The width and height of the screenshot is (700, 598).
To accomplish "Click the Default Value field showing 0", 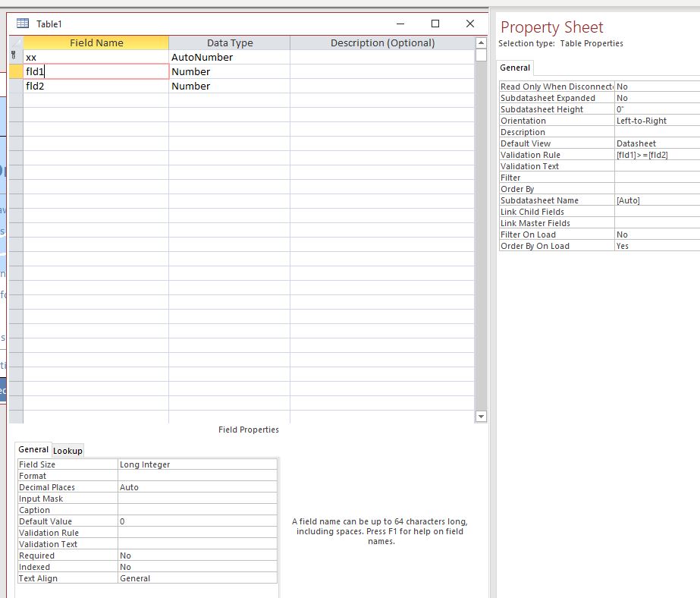I will click(x=197, y=521).
